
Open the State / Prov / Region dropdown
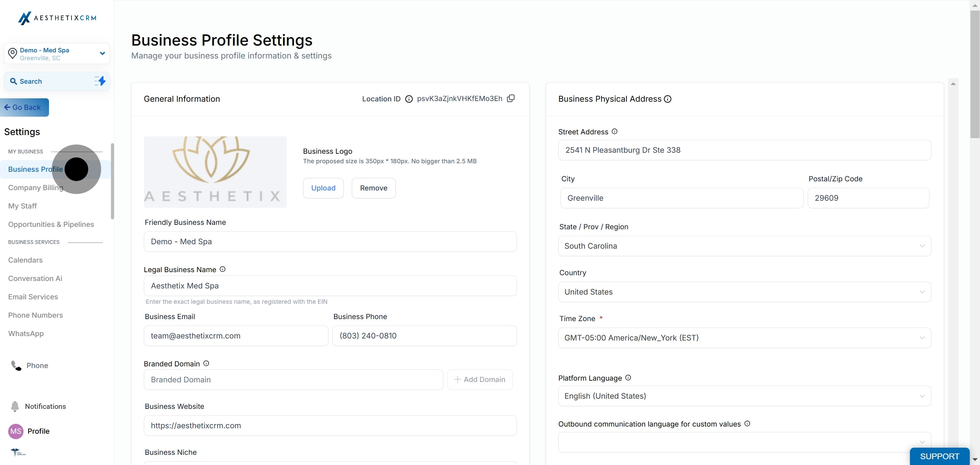744,246
